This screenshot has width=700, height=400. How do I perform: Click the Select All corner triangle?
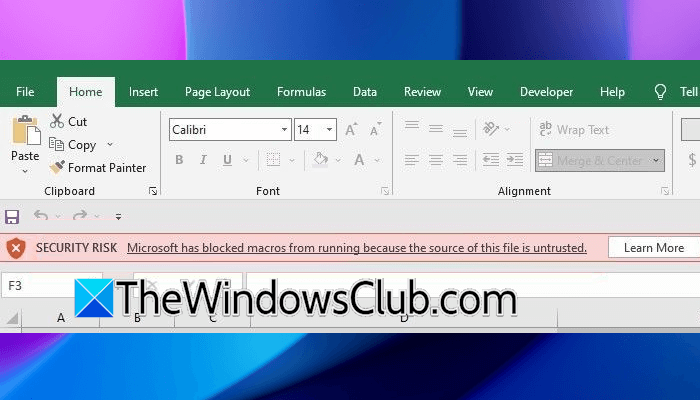click(x=12, y=318)
